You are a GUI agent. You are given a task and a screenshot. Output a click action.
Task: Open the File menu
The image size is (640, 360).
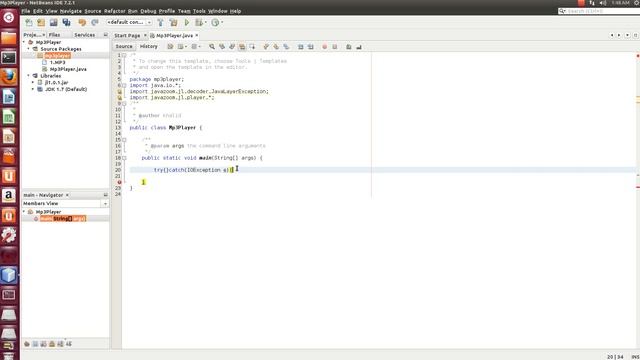point(26,11)
